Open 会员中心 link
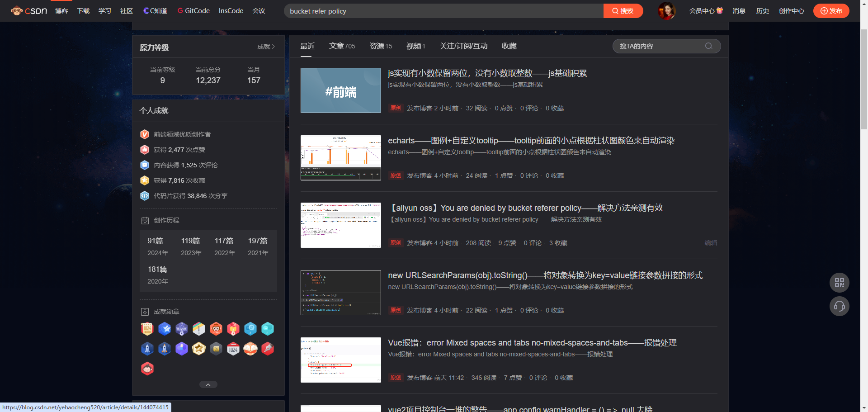 pyautogui.click(x=706, y=11)
